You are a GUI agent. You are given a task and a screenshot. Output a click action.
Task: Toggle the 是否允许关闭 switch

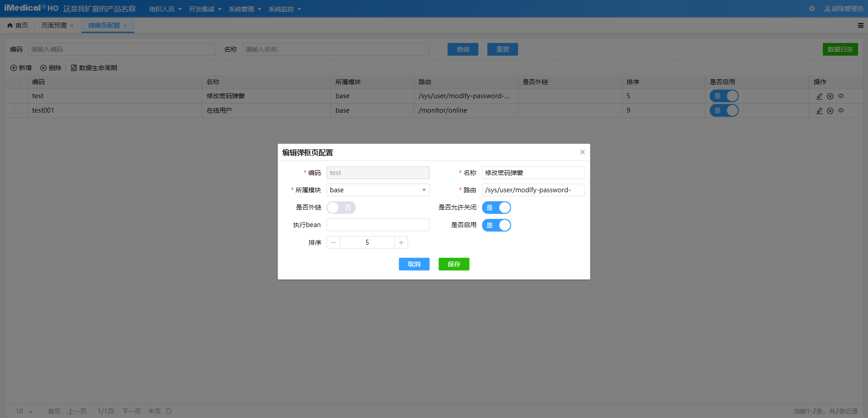[496, 208]
